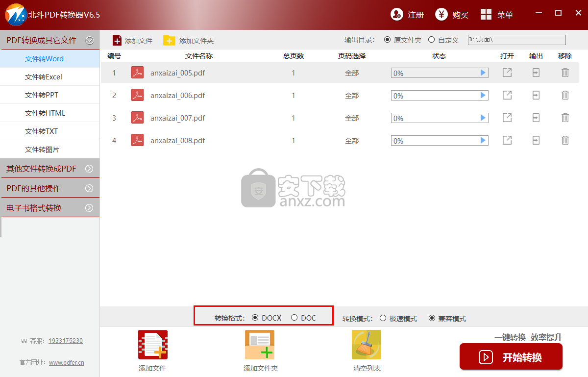Collapse the PDF转换成其它文件 section
The width and height of the screenshot is (588, 377).
click(x=89, y=40)
